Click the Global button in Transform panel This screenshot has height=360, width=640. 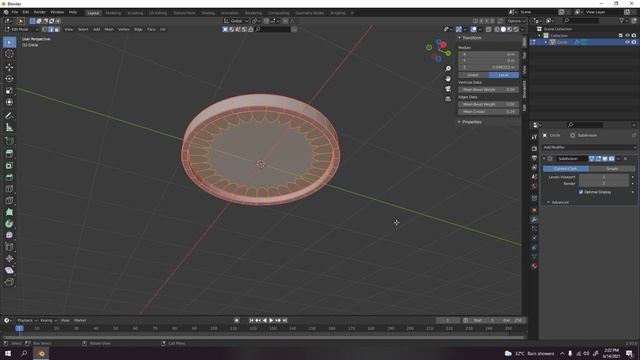pos(473,75)
